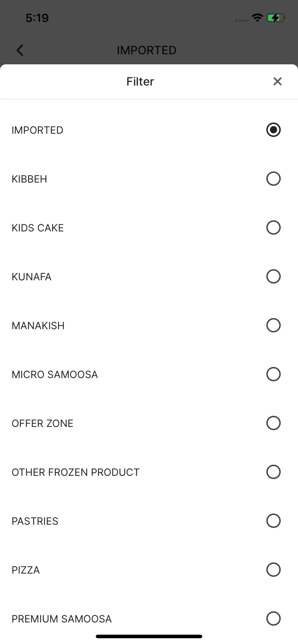Tap the Wi-Fi status icon
The width and height of the screenshot is (298, 644).
pos(257,18)
